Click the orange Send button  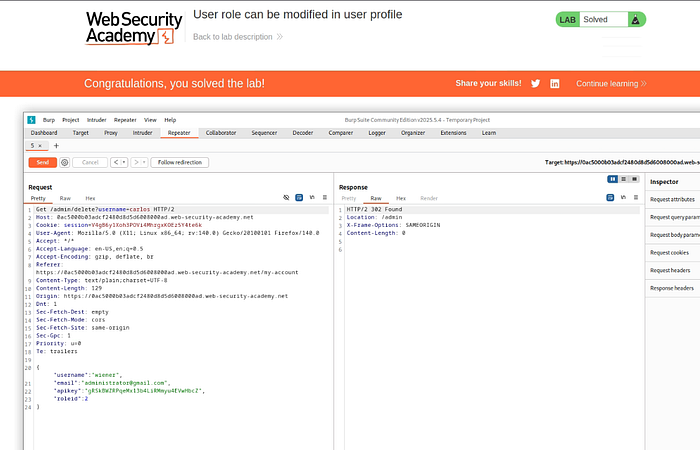(42, 162)
